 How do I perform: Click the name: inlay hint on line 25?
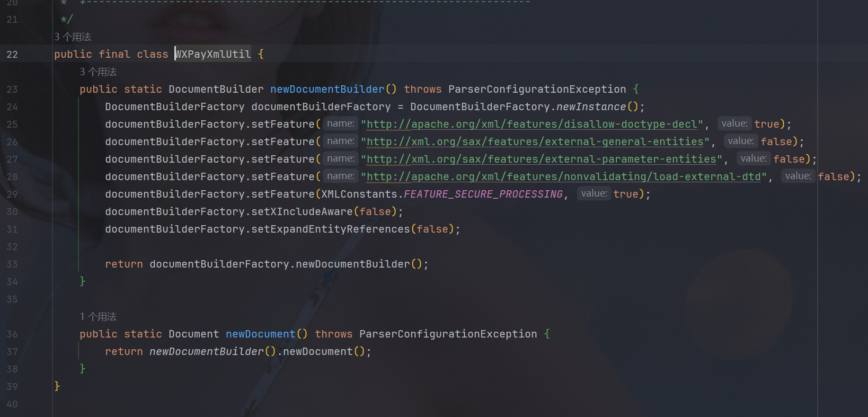[x=340, y=124]
